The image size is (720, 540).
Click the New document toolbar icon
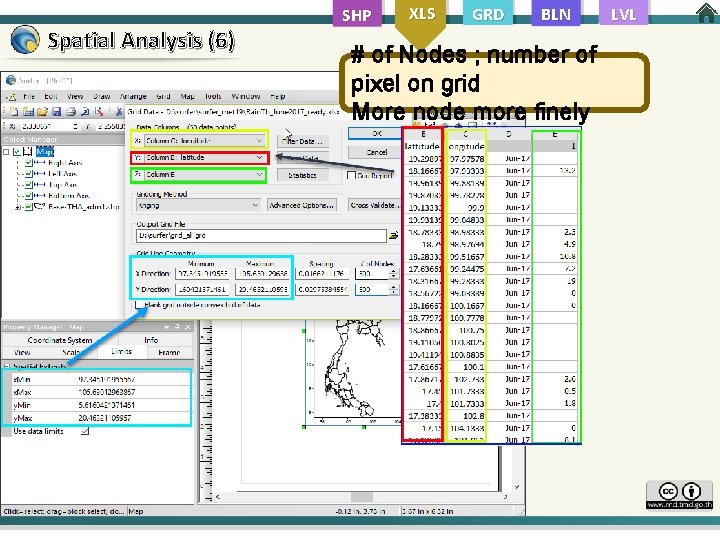pos(14,111)
